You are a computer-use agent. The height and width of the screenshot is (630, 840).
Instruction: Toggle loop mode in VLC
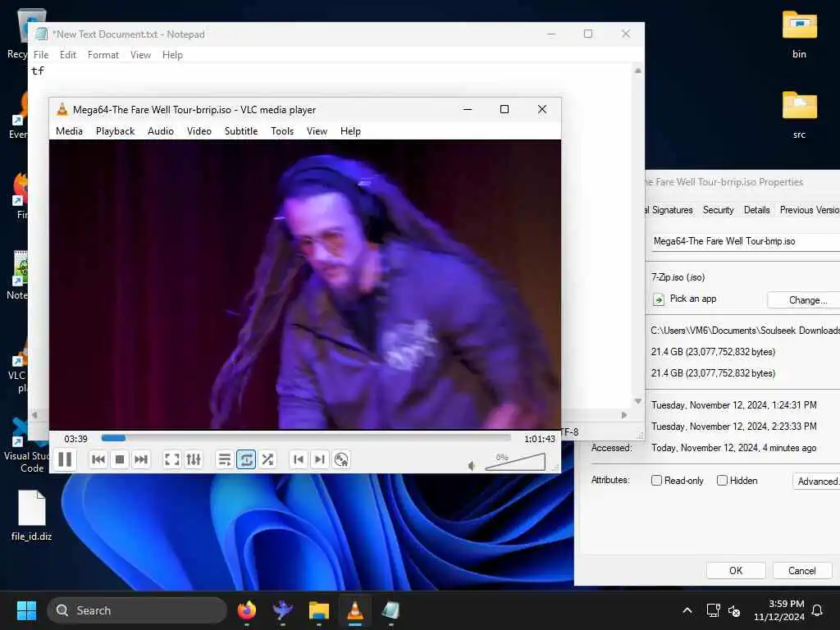[x=246, y=459]
